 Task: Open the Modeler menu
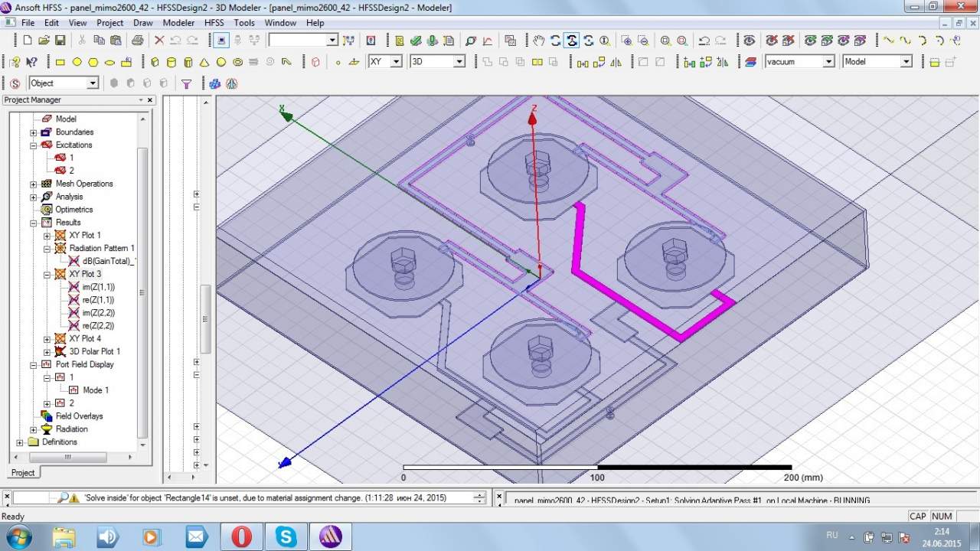[178, 23]
